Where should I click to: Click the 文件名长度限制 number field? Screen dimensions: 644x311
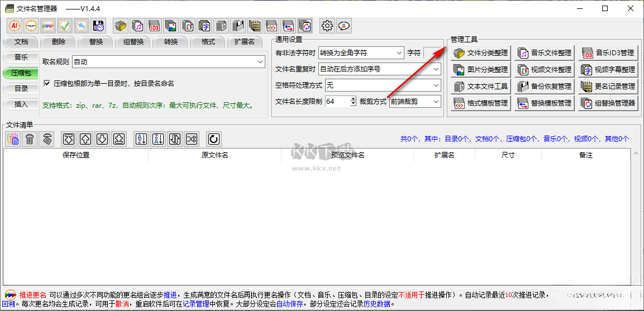[x=337, y=102]
